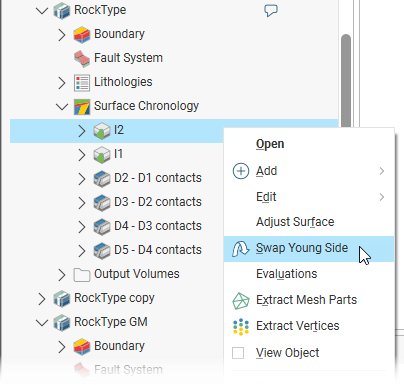
Task: Click the Add plus circle icon
Action: point(241,171)
